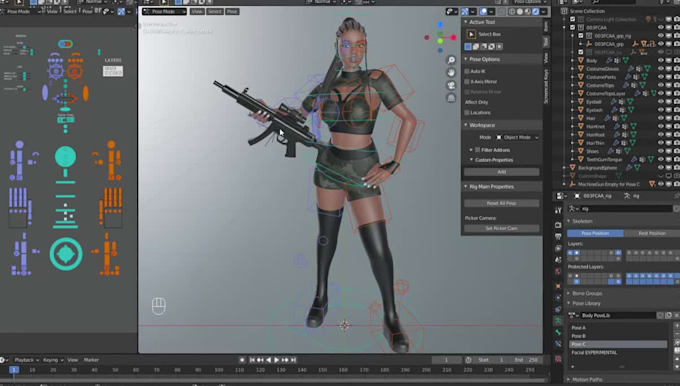The height and width of the screenshot is (386, 680).
Task: Click the Body mesh icon in outliner
Action: [x=581, y=60]
